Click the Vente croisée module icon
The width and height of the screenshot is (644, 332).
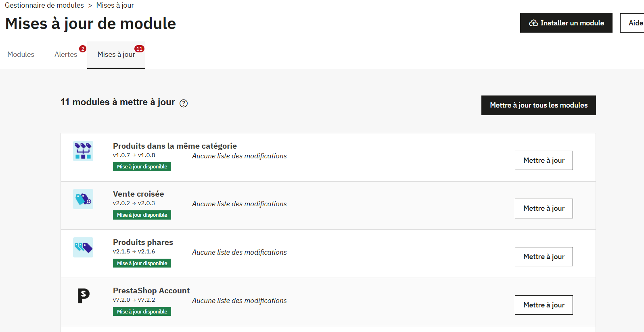(83, 199)
